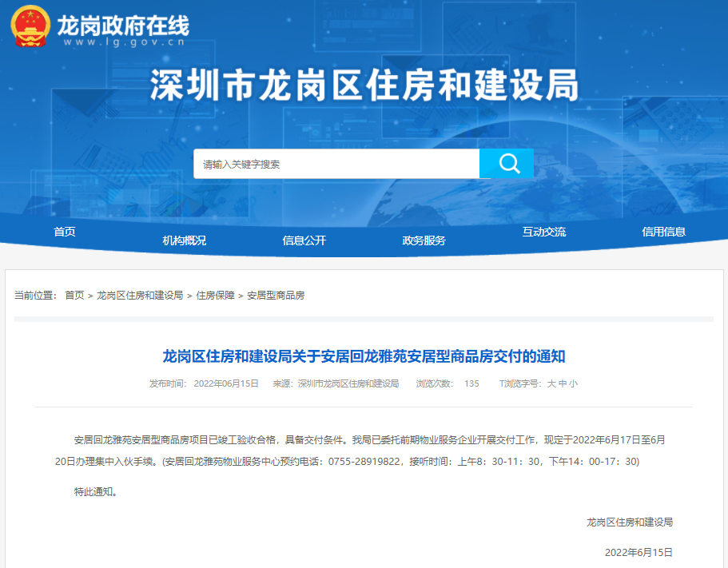Set font size to 大
This screenshot has width=728, height=568.
click(x=551, y=383)
